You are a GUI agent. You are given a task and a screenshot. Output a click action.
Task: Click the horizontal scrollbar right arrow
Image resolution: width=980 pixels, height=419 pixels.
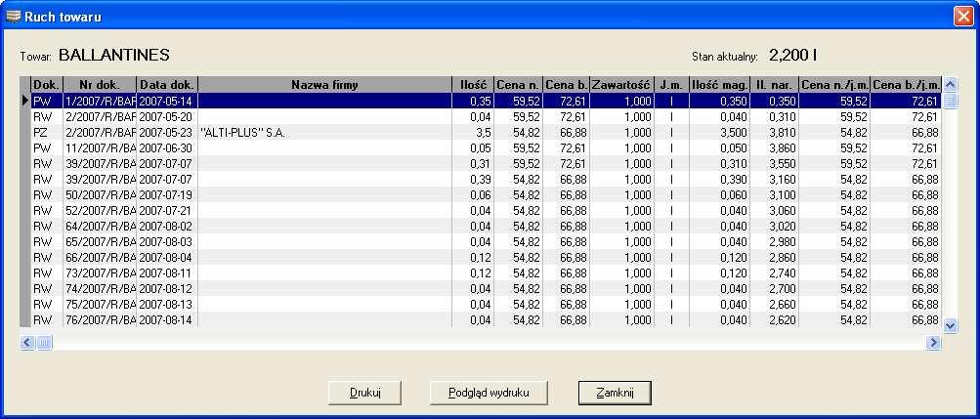(934, 342)
